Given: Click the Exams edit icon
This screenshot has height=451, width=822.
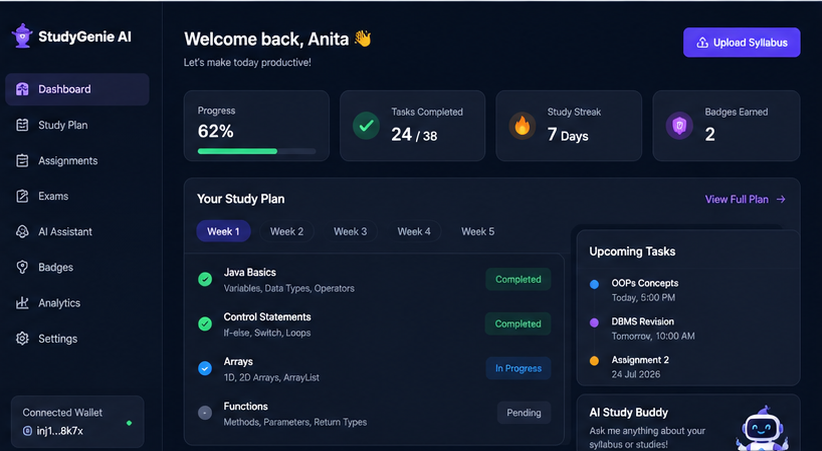Looking at the screenshot, I should coord(22,196).
